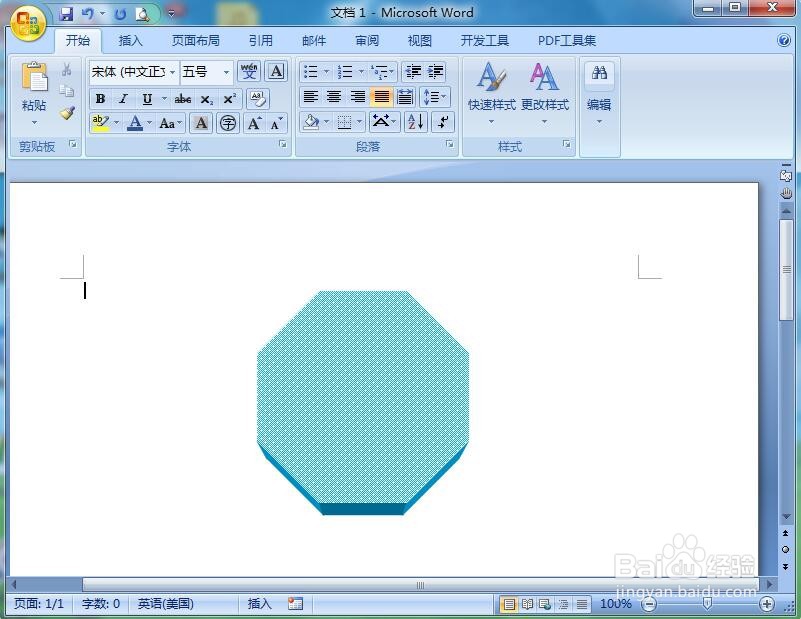The height and width of the screenshot is (619, 801).
Task: Expand the 更改样式 change styles menu
Action: pyautogui.click(x=545, y=92)
